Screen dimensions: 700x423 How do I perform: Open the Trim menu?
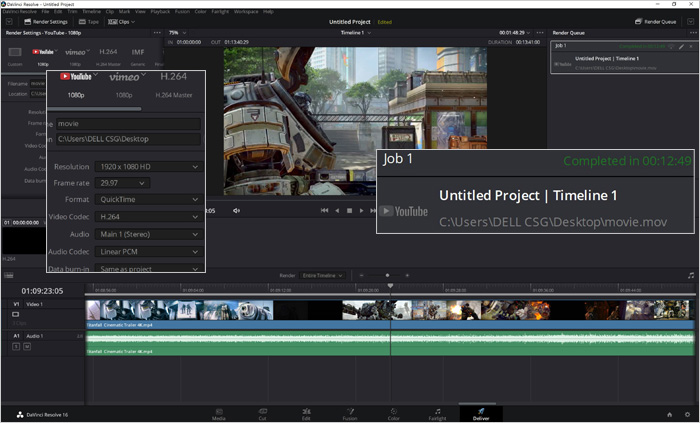[72, 12]
